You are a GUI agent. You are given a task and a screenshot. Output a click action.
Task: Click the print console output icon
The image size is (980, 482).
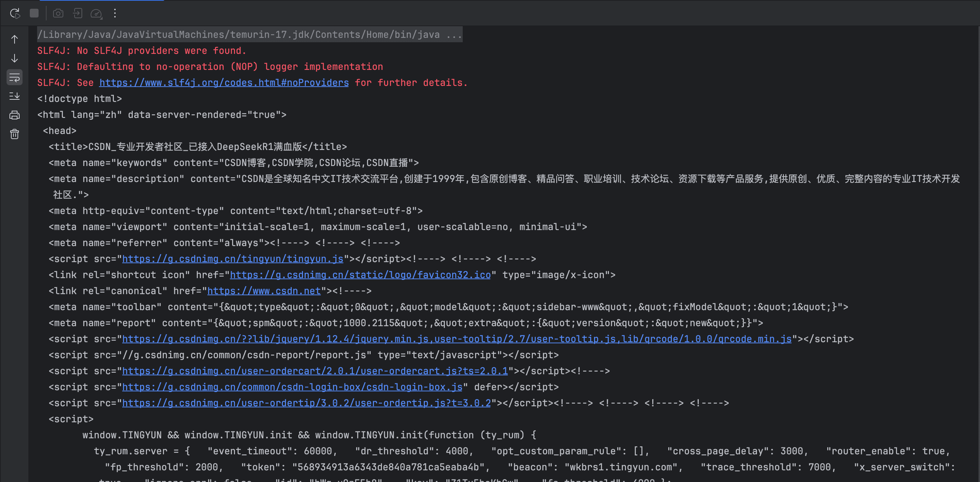15,115
